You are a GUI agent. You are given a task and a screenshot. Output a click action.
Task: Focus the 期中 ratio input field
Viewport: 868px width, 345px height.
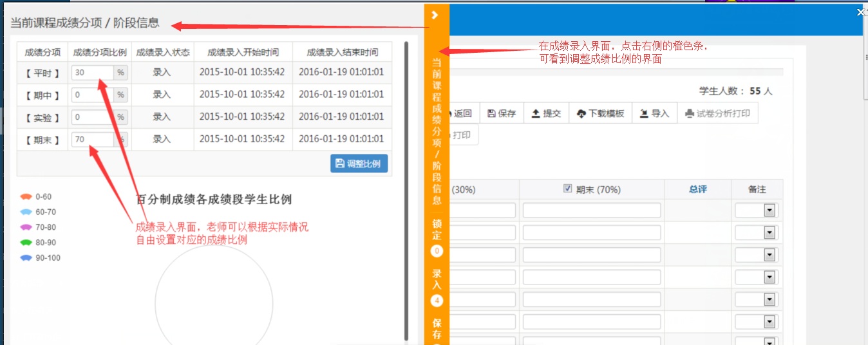tap(93, 95)
